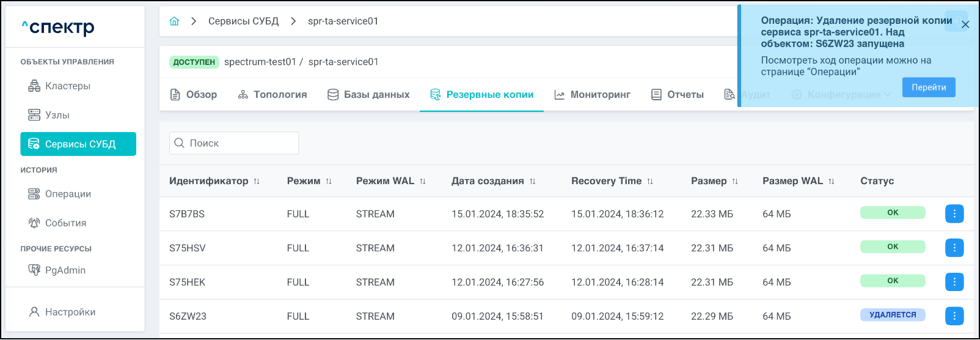Click Сервисы СУБД breadcrumb link
This screenshot has width=980, height=340.
point(243,21)
